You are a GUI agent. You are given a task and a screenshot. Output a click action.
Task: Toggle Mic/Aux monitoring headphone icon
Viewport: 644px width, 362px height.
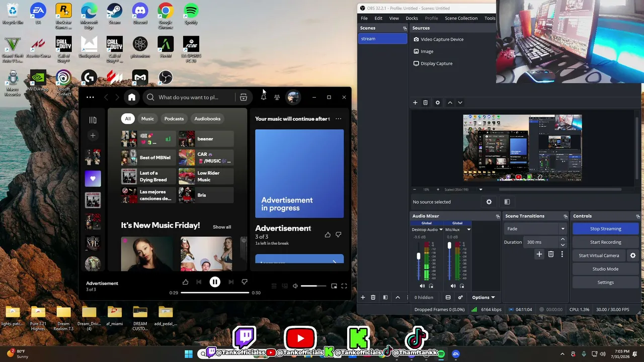pyautogui.click(x=462, y=286)
